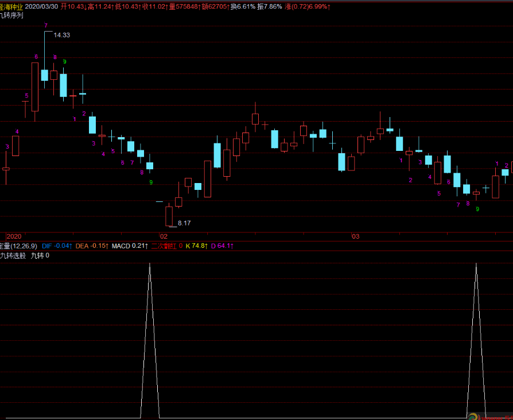Click the 2020 year label on time axis

point(14,236)
